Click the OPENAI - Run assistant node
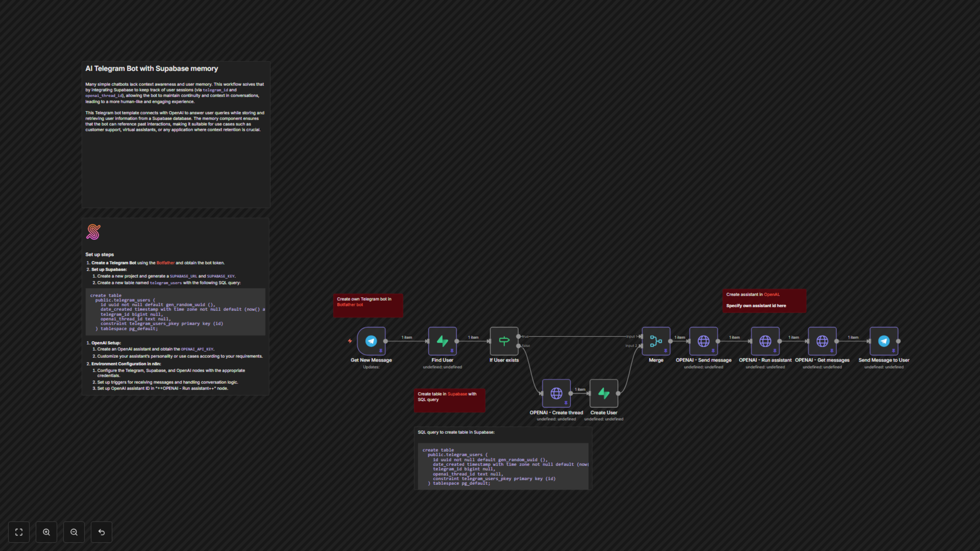The width and height of the screenshot is (980, 551). click(x=765, y=341)
